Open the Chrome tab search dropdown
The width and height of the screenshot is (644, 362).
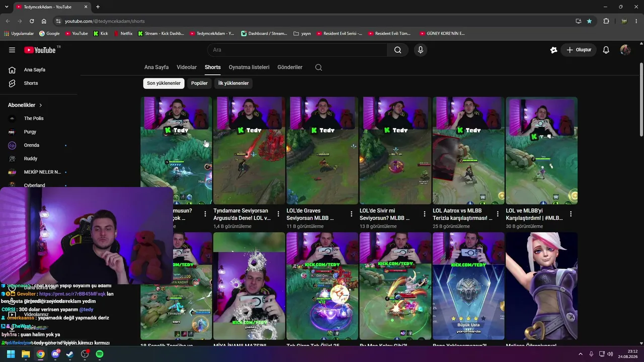pyautogui.click(x=7, y=7)
